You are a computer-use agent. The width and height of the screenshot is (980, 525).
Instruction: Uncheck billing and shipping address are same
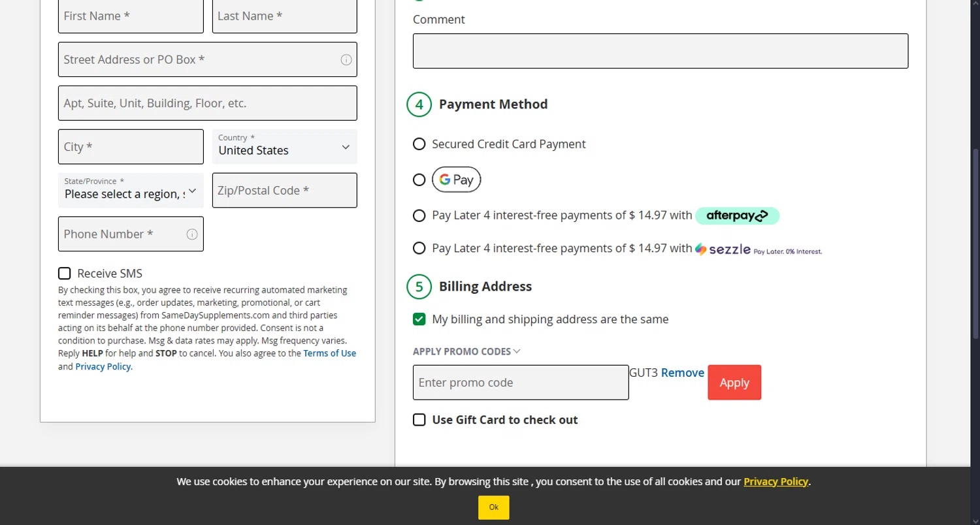tap(419, 319)
